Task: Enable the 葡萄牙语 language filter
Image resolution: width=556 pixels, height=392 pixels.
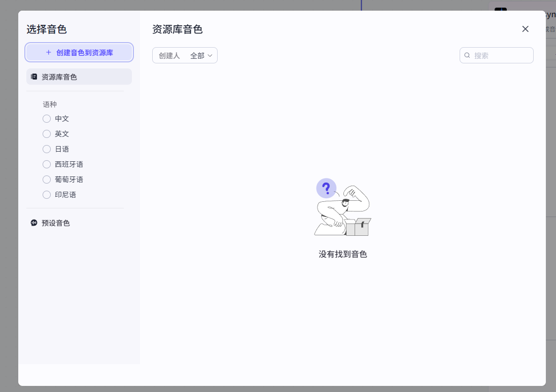Action: [x=47, y=180]
